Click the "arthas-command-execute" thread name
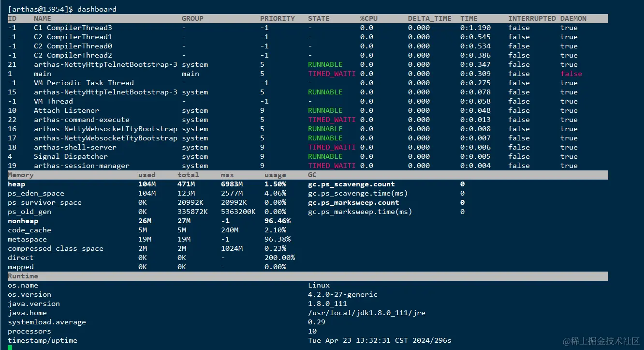This screenshot has height=350, width=644. [82, 120]
